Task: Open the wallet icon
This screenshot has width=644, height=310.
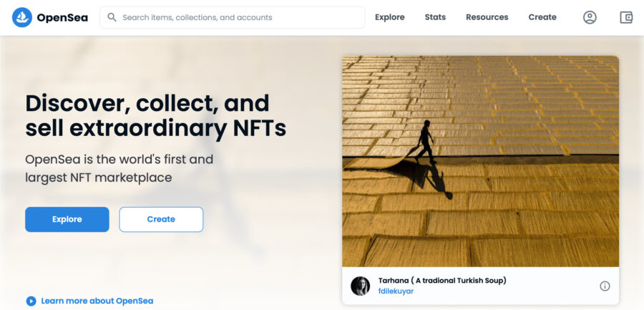Action: pyautogui.click(x=626, y=17)
